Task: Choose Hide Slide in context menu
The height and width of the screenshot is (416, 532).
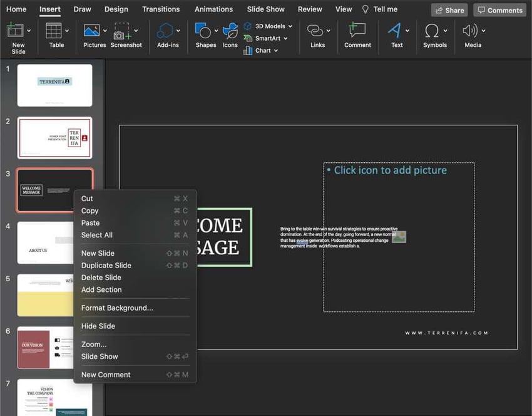Action: click(x=98, y=326)
